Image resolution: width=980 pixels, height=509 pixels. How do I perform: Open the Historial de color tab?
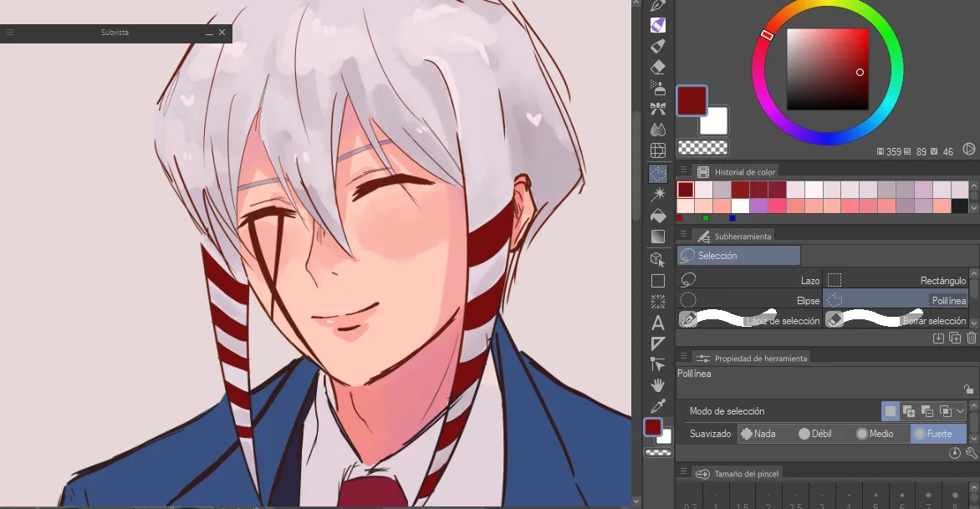coord(736,171)
